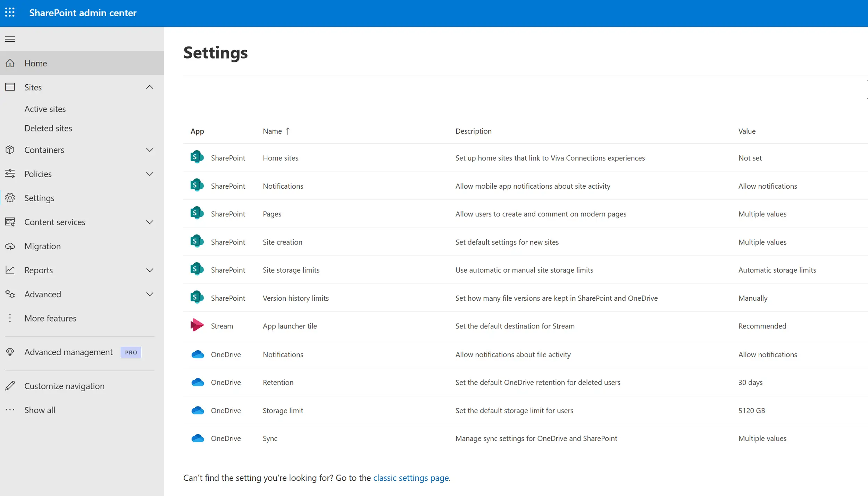Image resolution: width=868 pixels, height=496 pixels.
Task: Click the Migration cloud upload icon
Action: 10,246
